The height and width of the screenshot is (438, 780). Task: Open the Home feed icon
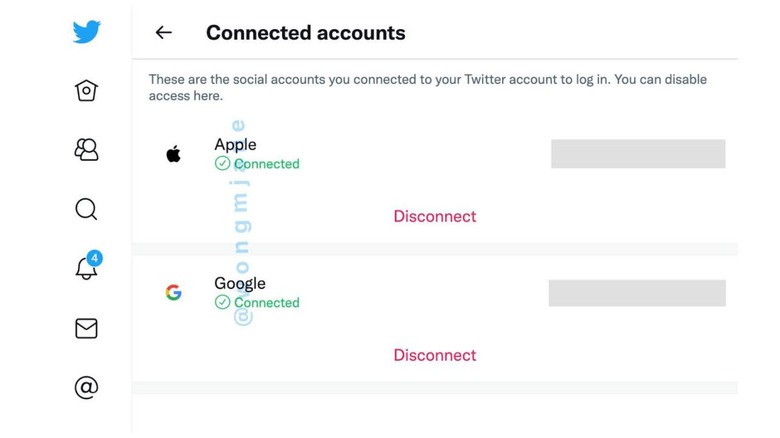tap(86, 91)
